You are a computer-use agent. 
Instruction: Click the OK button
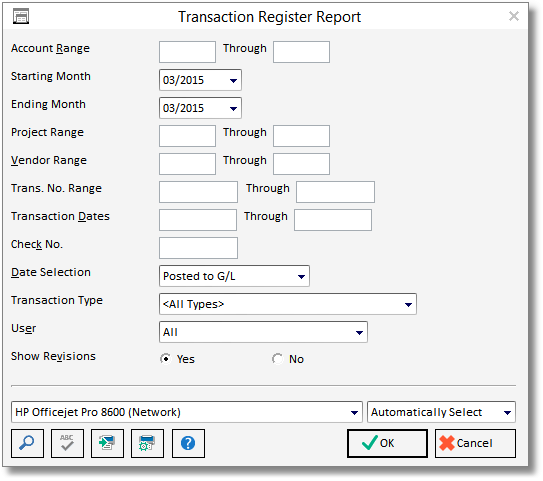pos(387,443)
